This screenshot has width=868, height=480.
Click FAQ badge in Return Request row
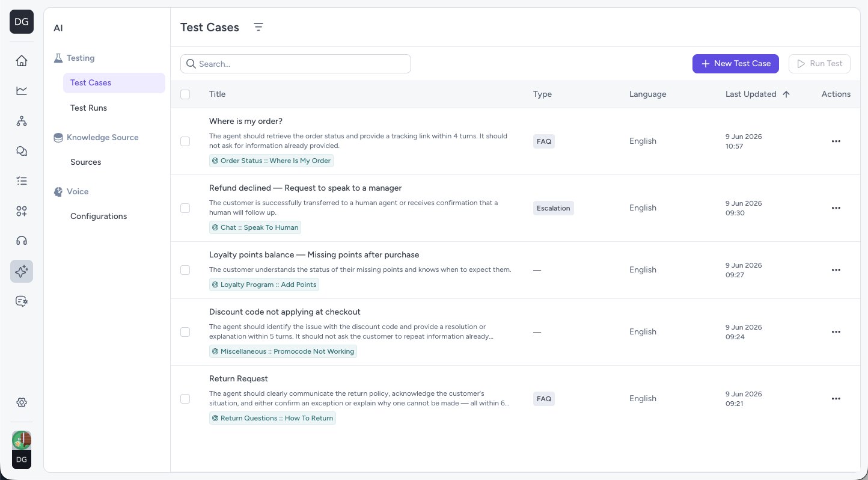544,399
